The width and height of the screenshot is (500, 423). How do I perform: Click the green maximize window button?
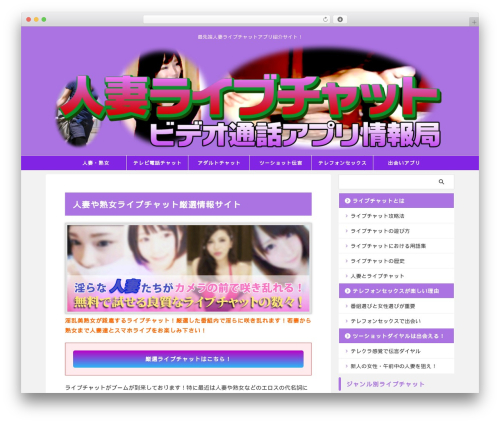pos(44,19)
